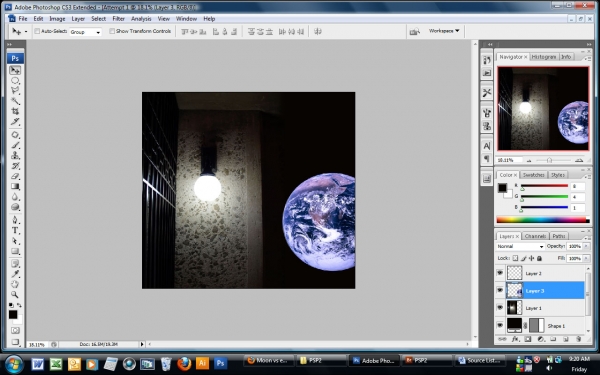
Task: Open the Character panel from the dock
Action: point(487,146)
